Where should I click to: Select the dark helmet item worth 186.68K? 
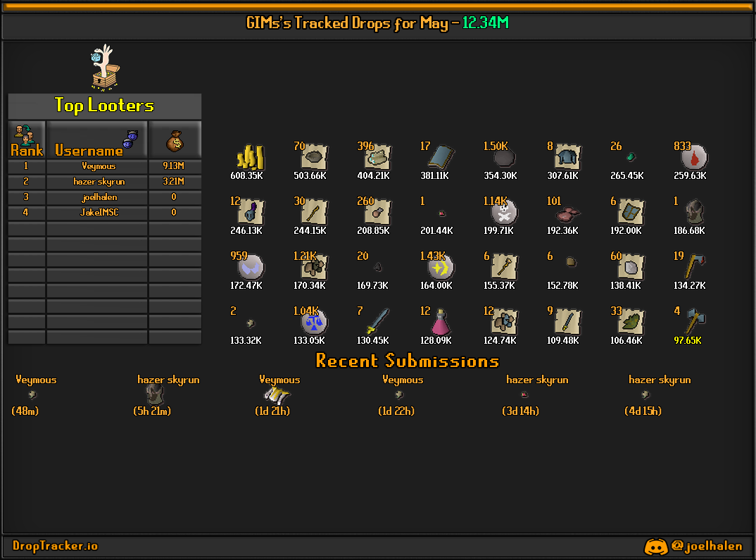(694, 212)
